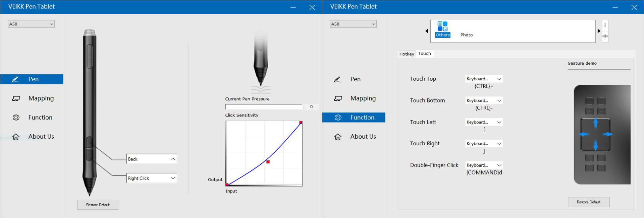Switch to the Hotkey tab
This screenshot has height=218, width=644.
(x=407, y=54)
